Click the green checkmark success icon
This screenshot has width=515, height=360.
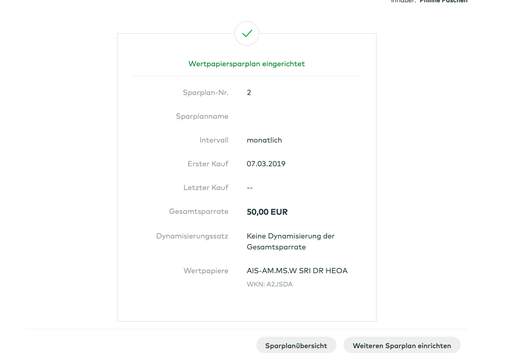click(247, 33)
